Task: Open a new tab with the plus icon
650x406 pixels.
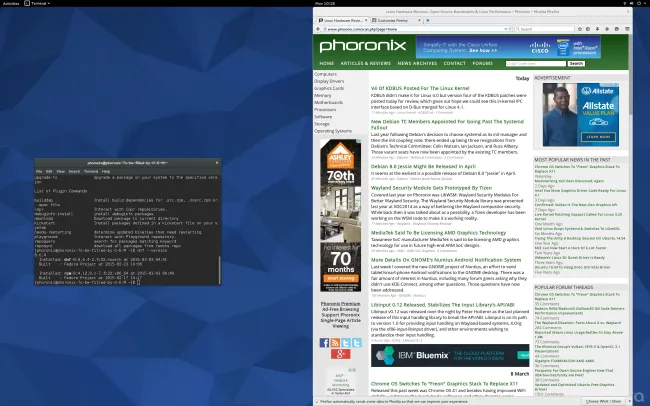Action: [x=428, y=20]
